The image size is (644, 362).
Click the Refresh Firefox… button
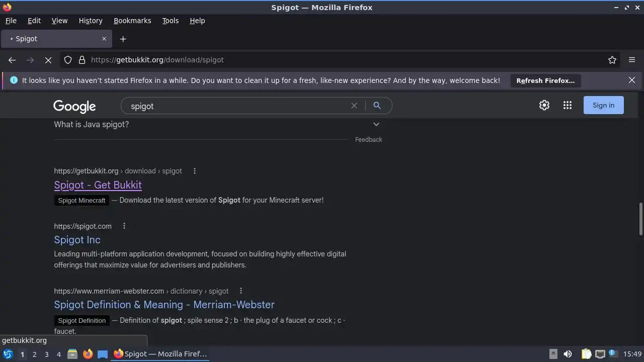pyautogui.click(x=545, y=80)
